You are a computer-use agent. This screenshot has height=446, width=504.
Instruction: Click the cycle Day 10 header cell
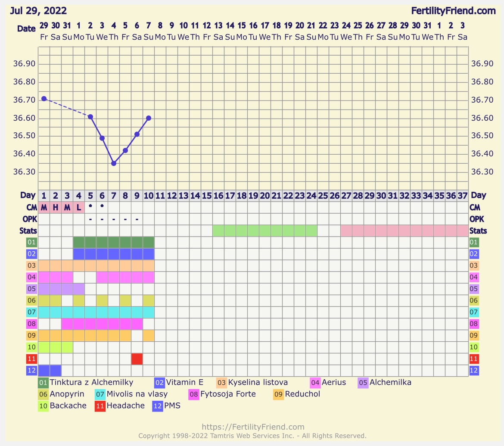[149, 196]
